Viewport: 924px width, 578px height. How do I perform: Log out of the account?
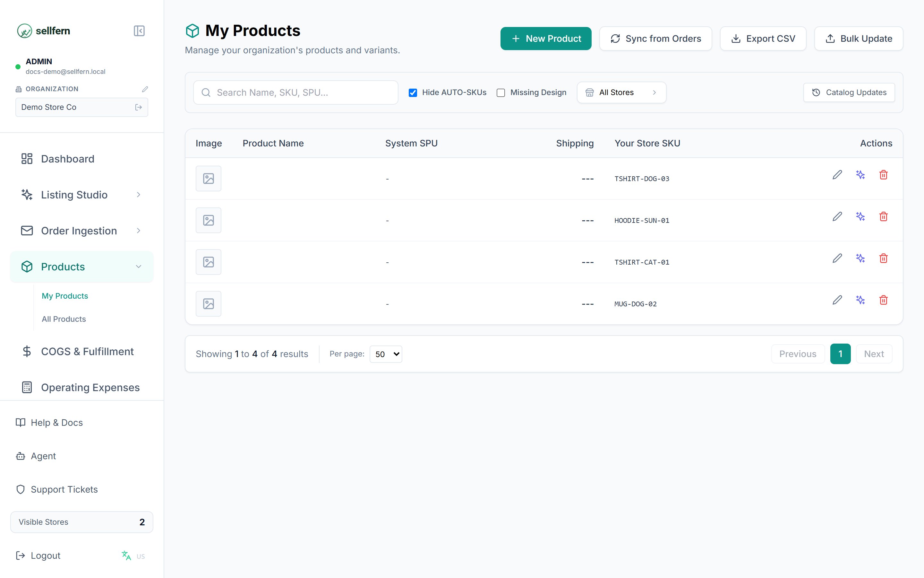(38, 556)
